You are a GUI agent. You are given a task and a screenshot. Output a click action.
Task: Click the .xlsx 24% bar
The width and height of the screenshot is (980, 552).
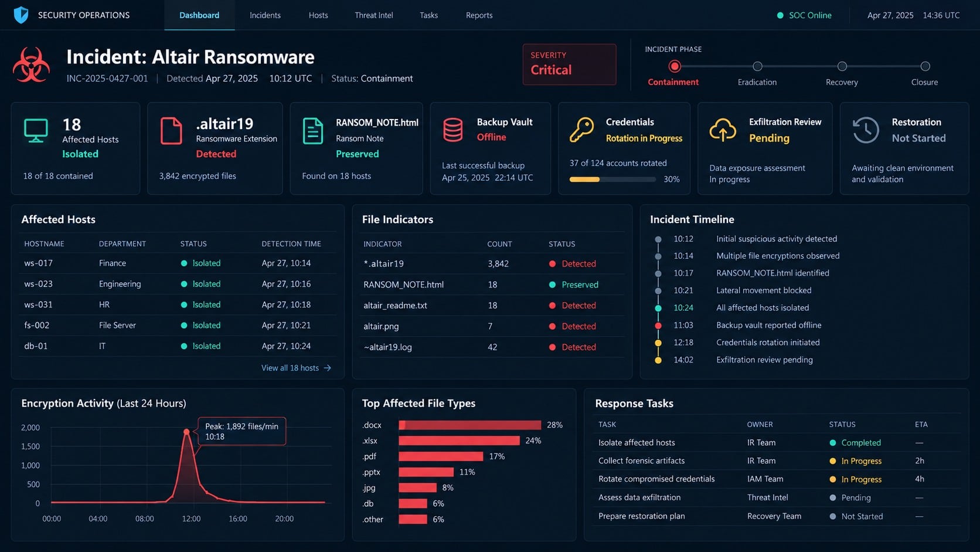460,441
